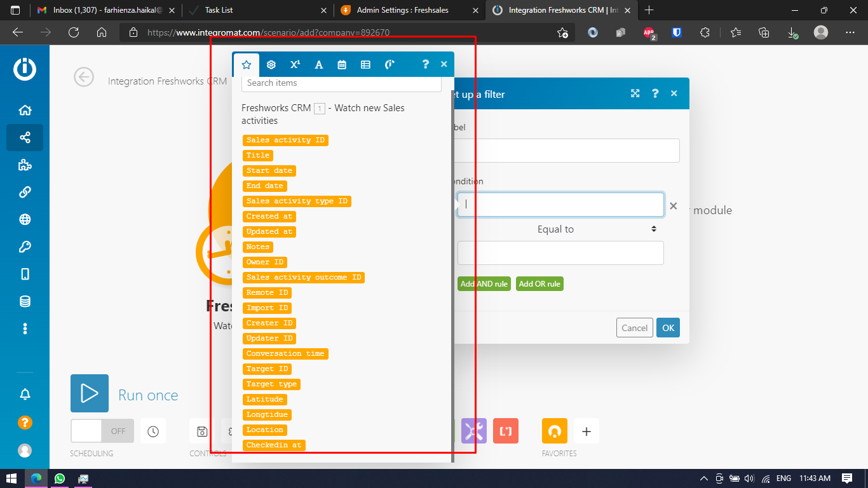
Task: Pick the Updater ID item
Action: tap(269, 338)
